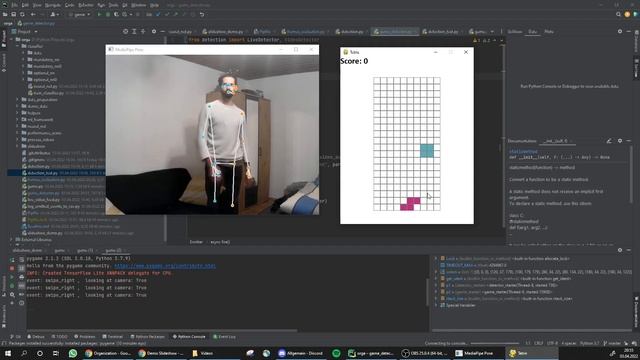Open the File menu
This screenshot has height=360, width=640.
click(x=15, y=5)
